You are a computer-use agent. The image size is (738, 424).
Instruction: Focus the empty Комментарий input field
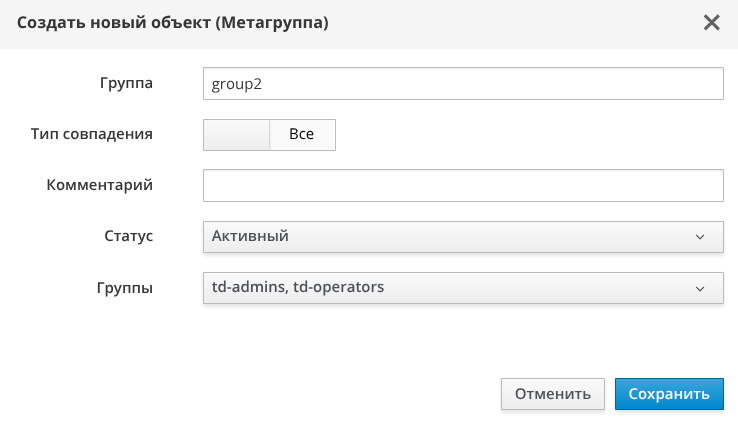coord(462,186)
